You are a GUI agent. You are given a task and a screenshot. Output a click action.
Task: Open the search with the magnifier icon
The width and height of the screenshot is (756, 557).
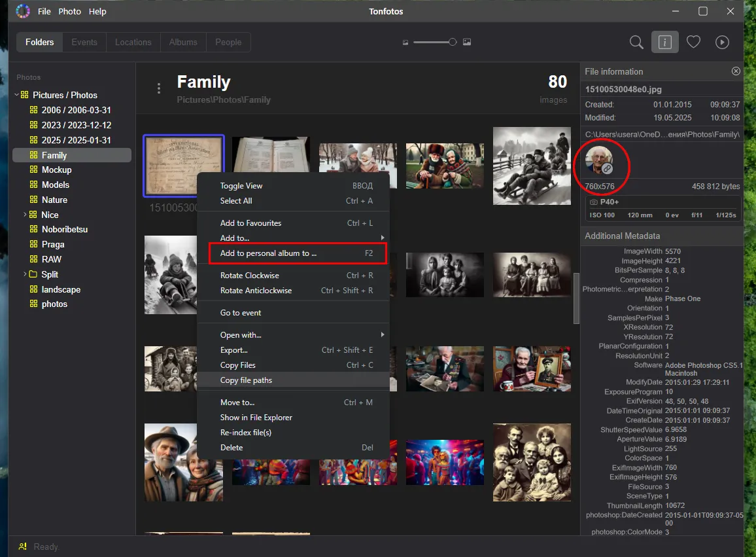(636, 42)
